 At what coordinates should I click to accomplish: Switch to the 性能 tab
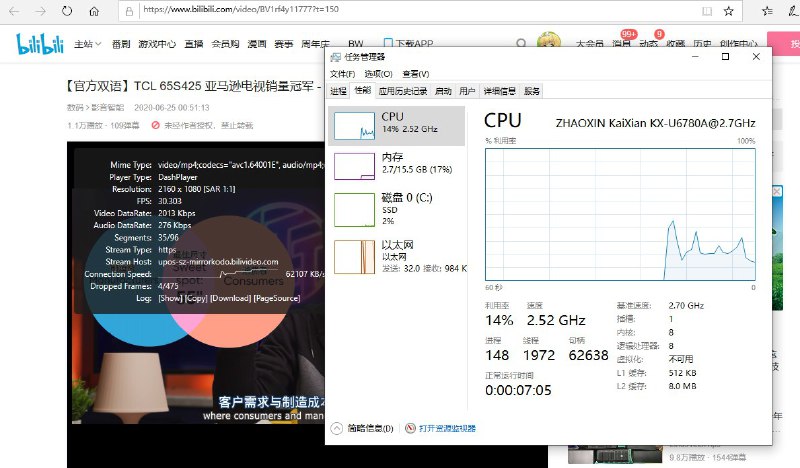tap(363, 90)
